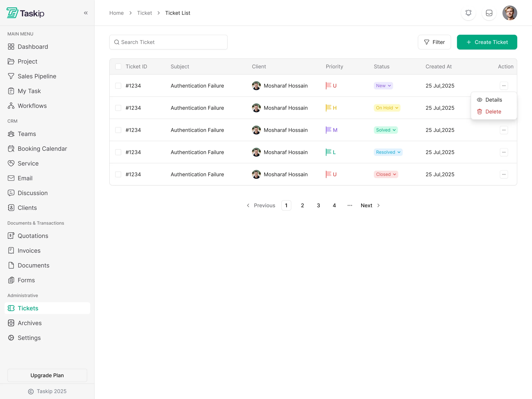Click the notification bell icon
This screenshot has width=532, height=399.
click(x=468, y=13)
